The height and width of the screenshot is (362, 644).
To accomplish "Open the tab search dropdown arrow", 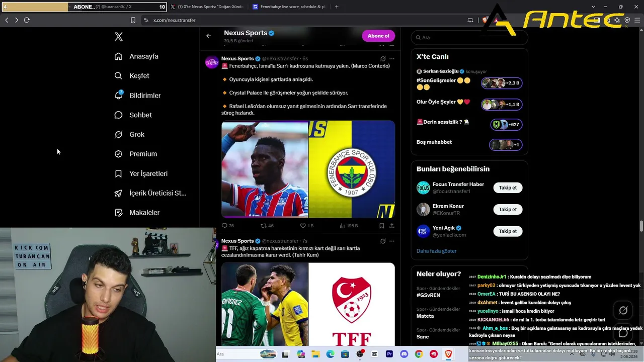I will [x=594, y=7].
